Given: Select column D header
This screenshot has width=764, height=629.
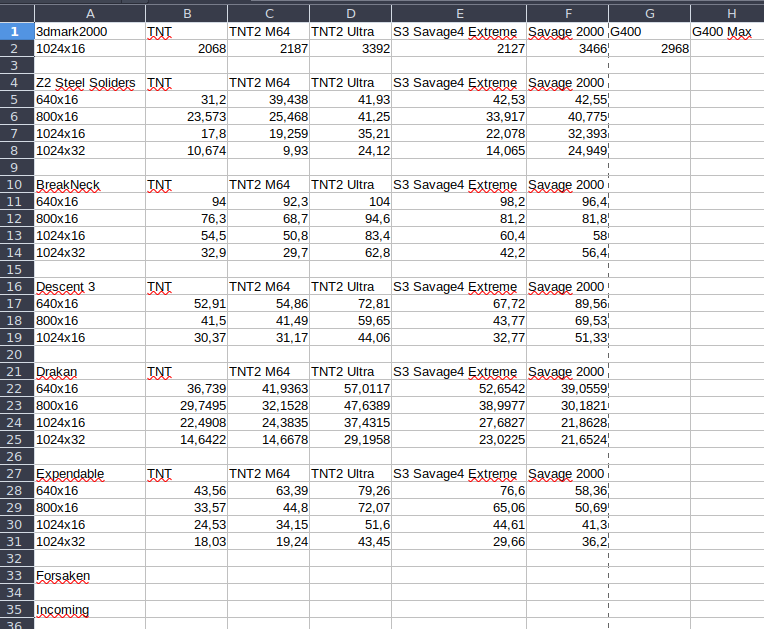Looking at the screenshot, I should pos(350,14).
